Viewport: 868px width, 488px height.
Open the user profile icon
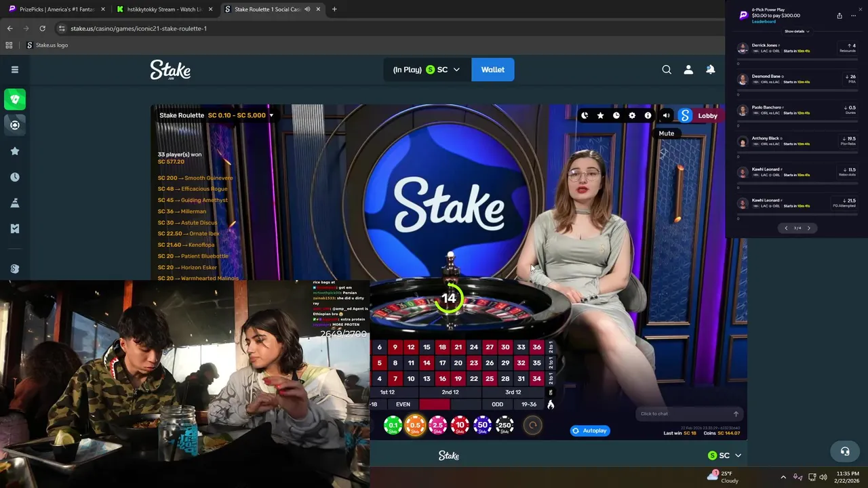(x=688, y=69)
